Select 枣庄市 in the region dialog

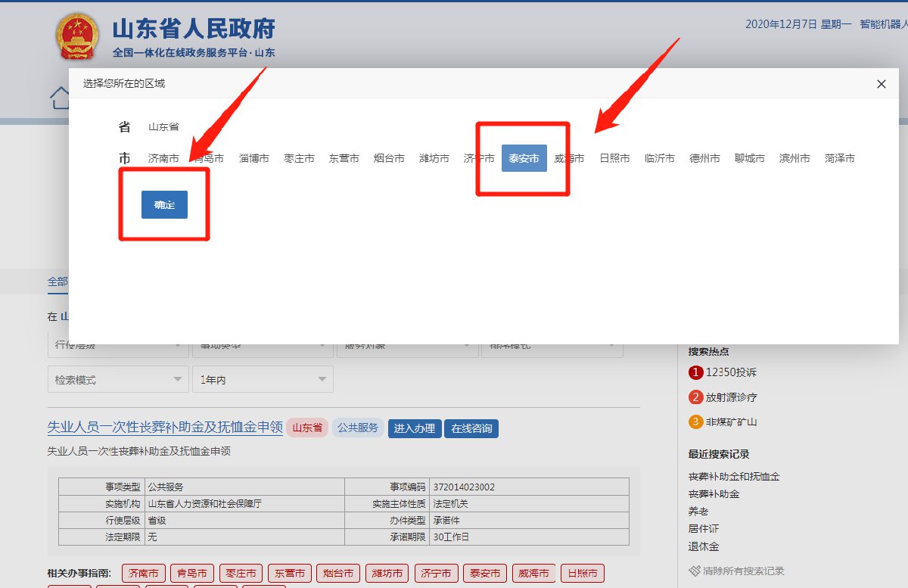point(299,158)
